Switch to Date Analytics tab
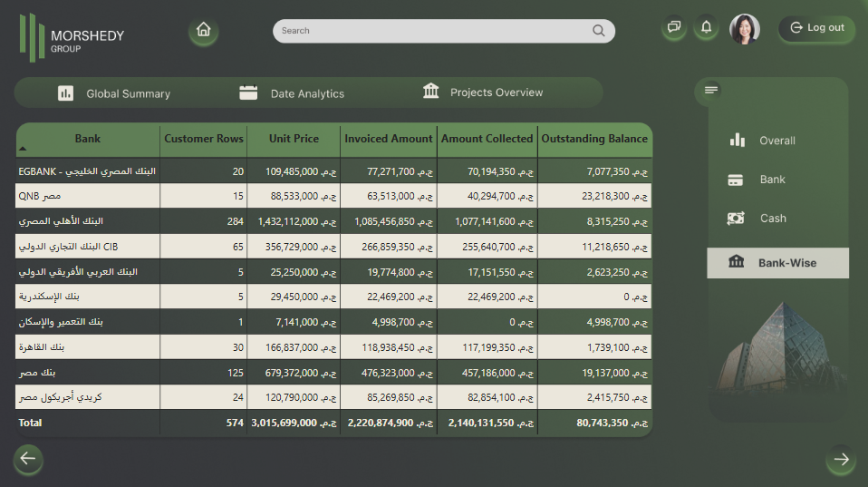This screenshot has width=868, height=487. [x=292, y=93]
